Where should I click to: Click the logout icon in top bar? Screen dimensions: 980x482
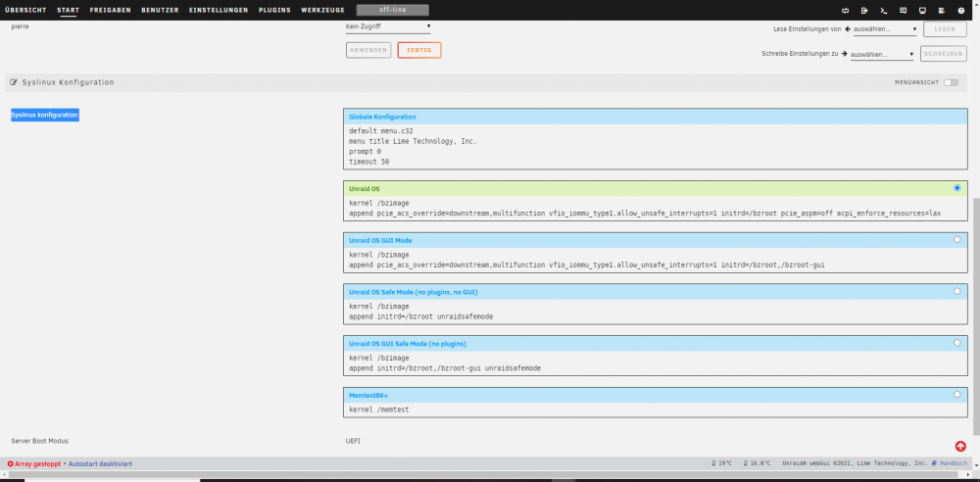(864, 10)
